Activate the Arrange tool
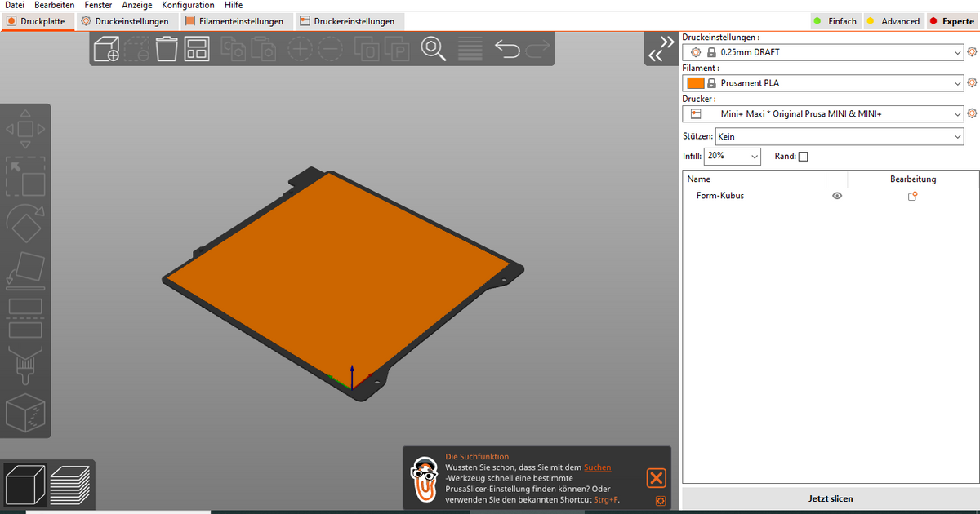 tap(196, 49)
